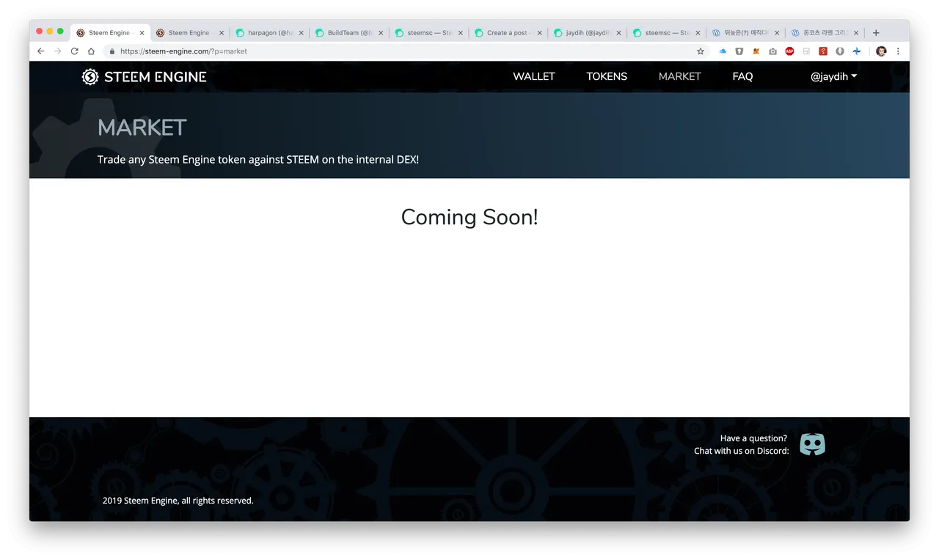Switch to the first Korean WordPress tab
The width and height of the screenshot is (939, 560).
[x=745, y=33]
